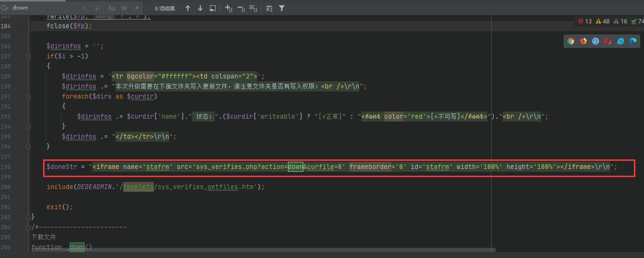Click the green typos indicator showing 74
Screen dimensions: 644x258
click(637, 21)
